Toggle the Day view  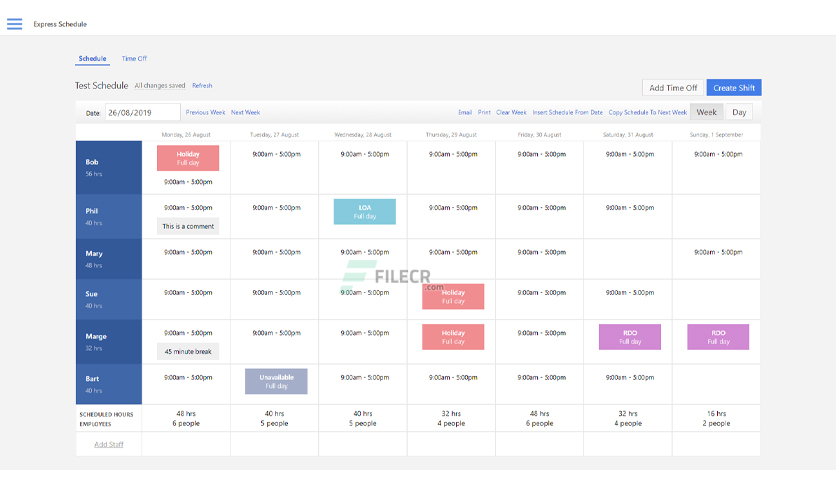[739, 112]
